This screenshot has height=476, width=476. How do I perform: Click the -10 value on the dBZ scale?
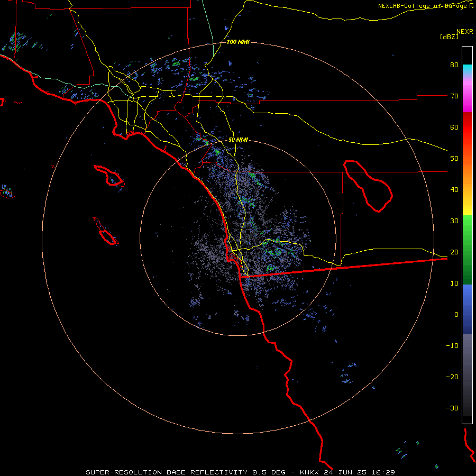pyautogui.click(x=452, y=346)
